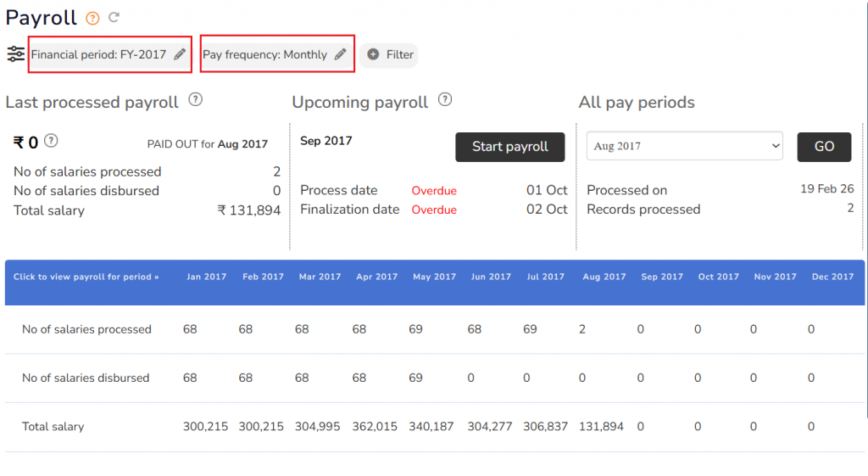Open the Aug 2017 pay period dropdown
Viewport: 868px width, 476px height.
684,146
